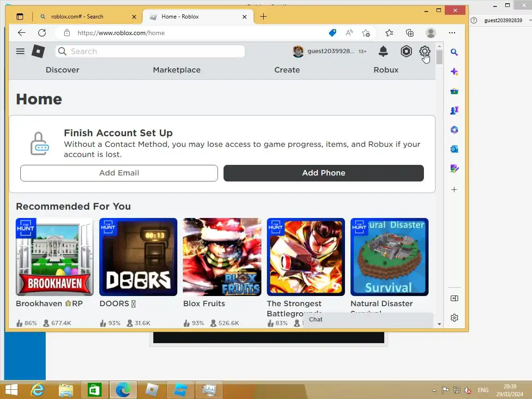Open Blox Fruits game title link
The image size is (532, 399).
click(x=204, y=304)
